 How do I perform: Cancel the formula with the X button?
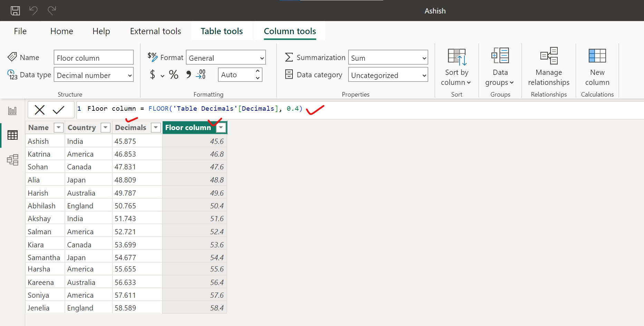(39, 109)
